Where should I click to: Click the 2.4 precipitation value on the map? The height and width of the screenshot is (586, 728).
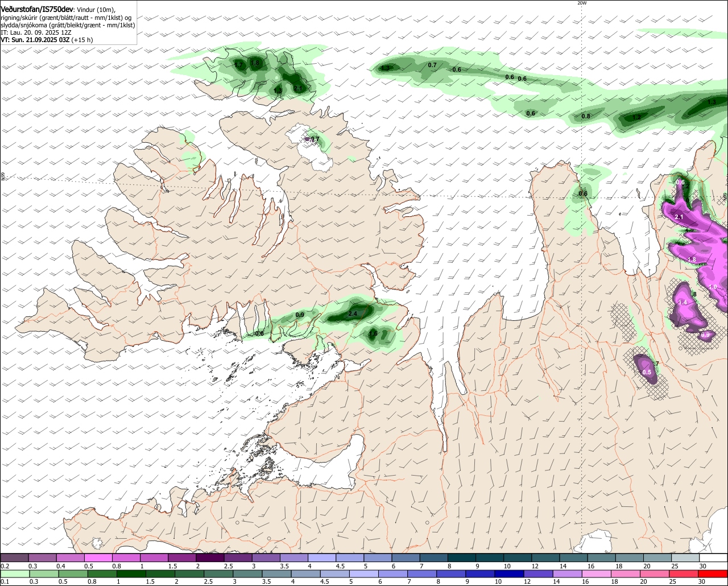pyautogui.click(x=353, y=313)
